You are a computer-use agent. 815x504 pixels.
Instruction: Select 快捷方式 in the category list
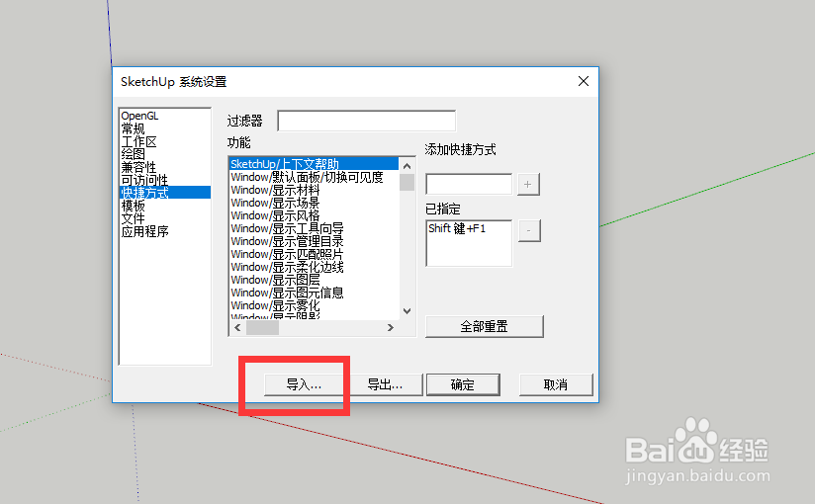[165, 193]
